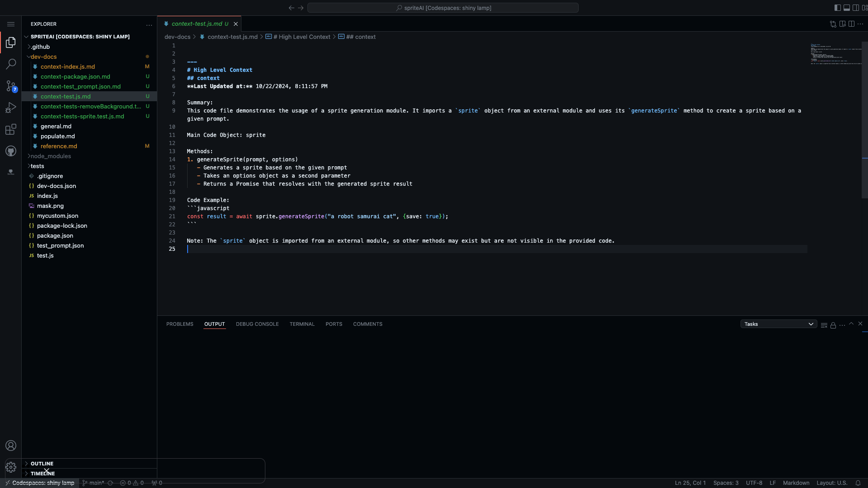This screenshot has width=868, height=488.
Task: Toggle the secondary sidebar layout icon
Action: coord(856,8)
